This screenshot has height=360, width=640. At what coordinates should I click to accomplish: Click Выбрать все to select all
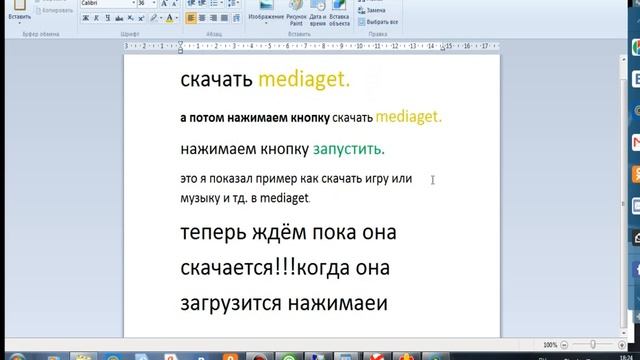pos(378,22)
